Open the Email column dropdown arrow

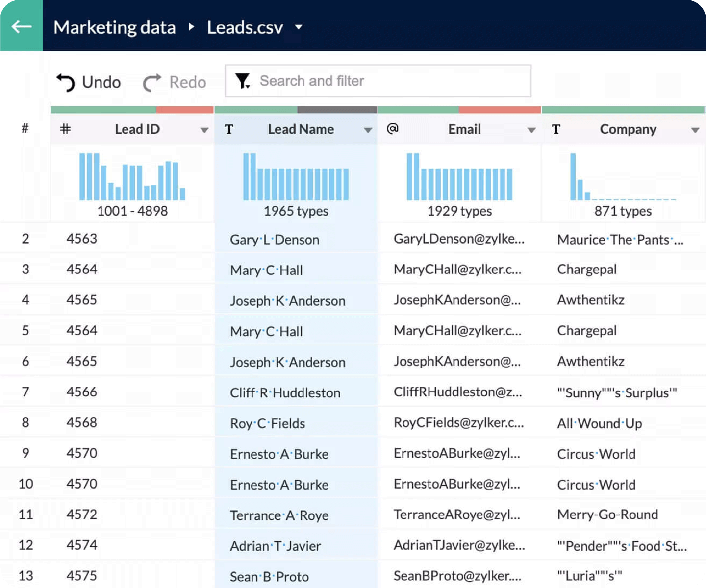[531, 130]
